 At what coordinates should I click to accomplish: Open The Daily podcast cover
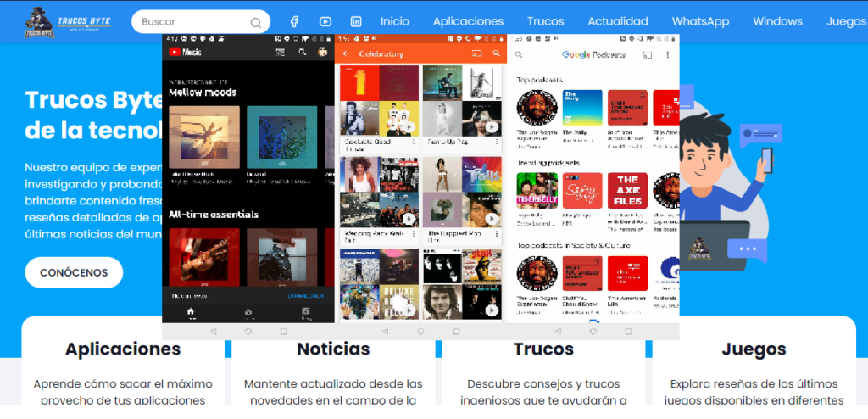(581, 108)
